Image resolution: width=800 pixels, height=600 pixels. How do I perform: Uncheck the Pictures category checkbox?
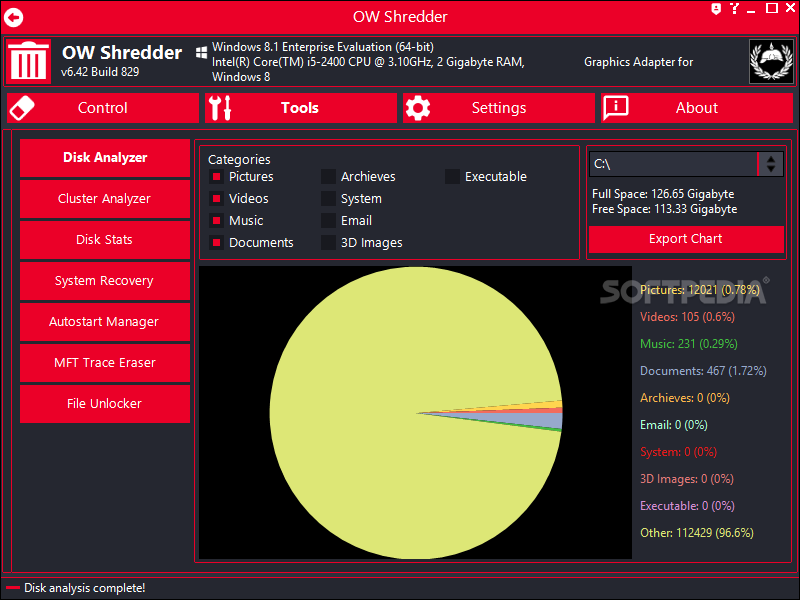click(x=216, y=177)
